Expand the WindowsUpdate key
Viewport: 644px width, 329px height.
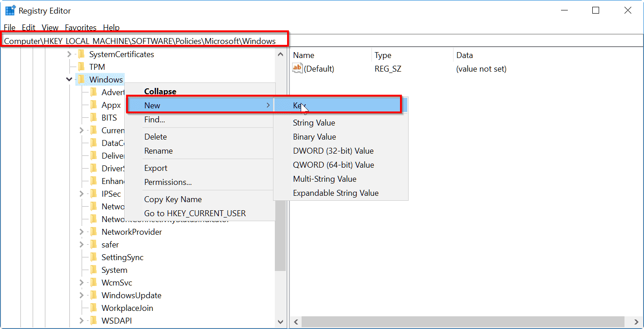click(x=82, y=295)
